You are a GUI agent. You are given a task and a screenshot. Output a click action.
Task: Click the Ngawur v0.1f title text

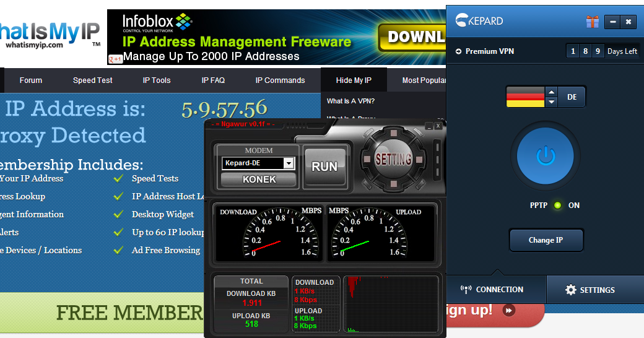click(x=243, y=124)
